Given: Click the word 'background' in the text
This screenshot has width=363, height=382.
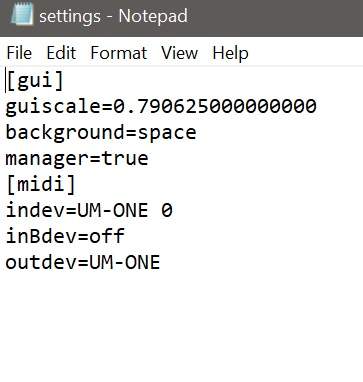Looking at the screenshot, I should point(65,133).
